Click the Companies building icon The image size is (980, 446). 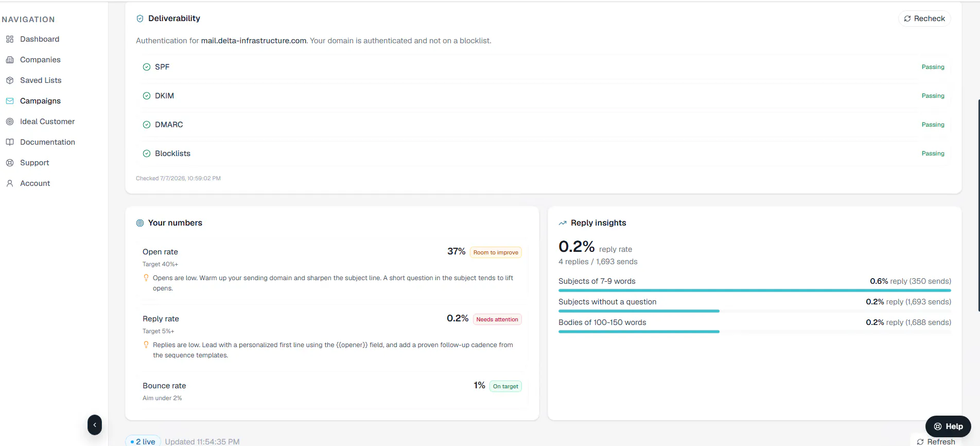[x=10, y=60]
